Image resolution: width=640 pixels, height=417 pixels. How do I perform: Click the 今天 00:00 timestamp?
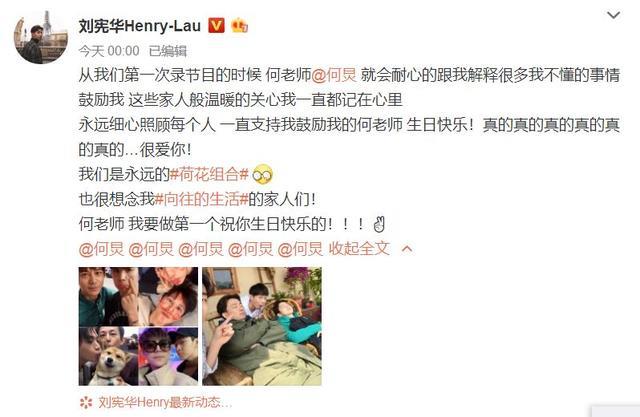(109, 51)
